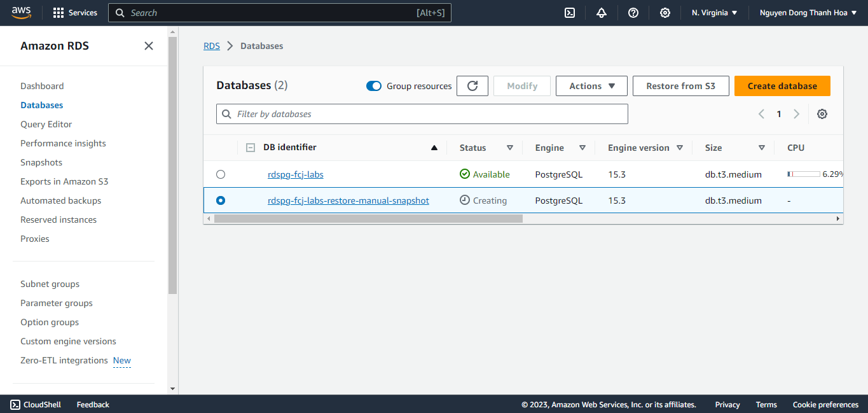
Task: Open the notifications bell
Action: coord(602,13)
